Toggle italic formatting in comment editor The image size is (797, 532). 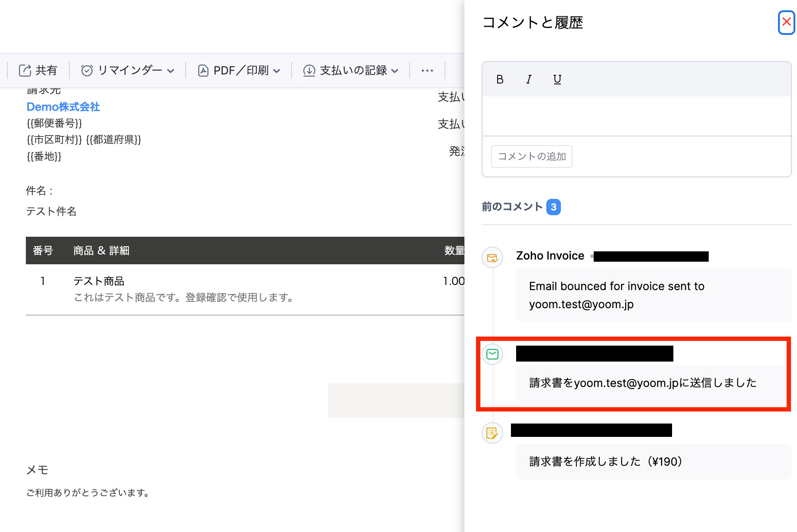[529, 80]
